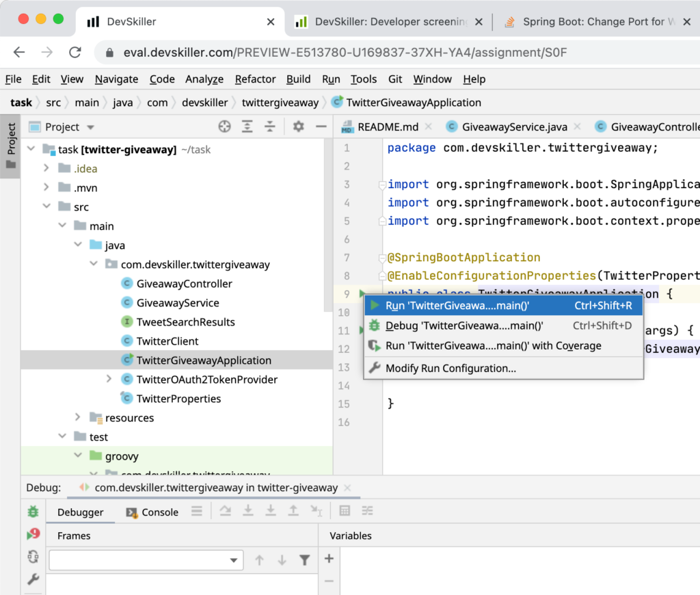Select Debug 'TwitterGiveawa....main()' menu entry
Viewport: 700px width, 595px height.
coord(463,326)
